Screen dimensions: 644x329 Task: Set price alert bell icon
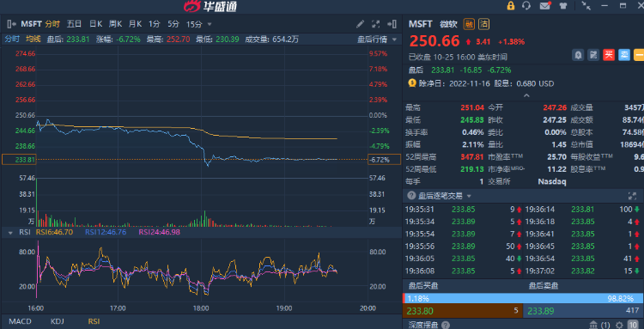point(578,55)
